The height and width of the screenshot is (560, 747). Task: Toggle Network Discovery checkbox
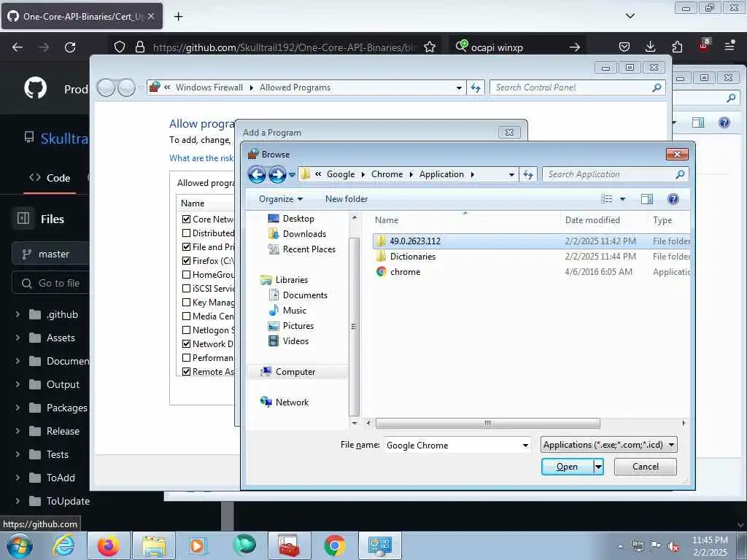click(x=186, y=344)
